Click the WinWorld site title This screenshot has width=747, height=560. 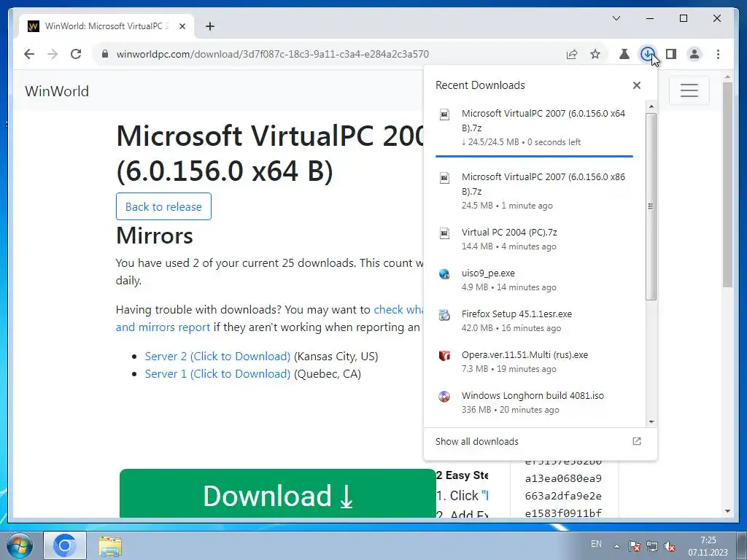coord(57,91)
